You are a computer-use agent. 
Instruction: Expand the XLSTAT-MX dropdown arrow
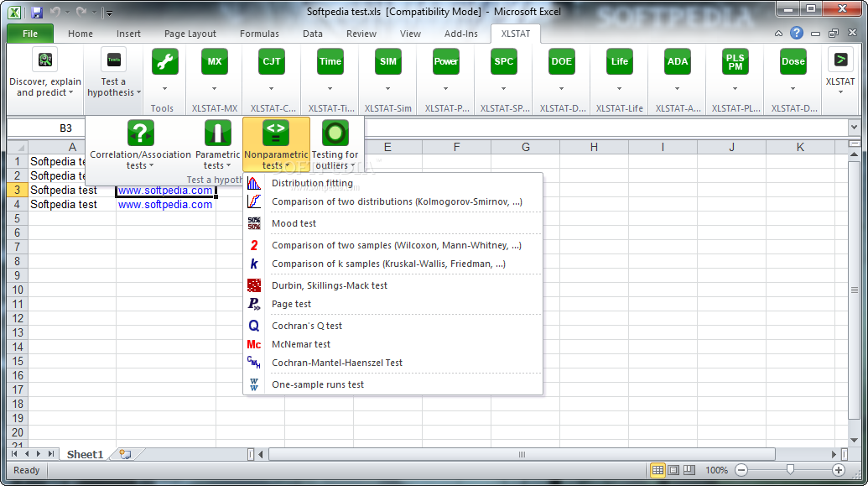pos(214,89)
